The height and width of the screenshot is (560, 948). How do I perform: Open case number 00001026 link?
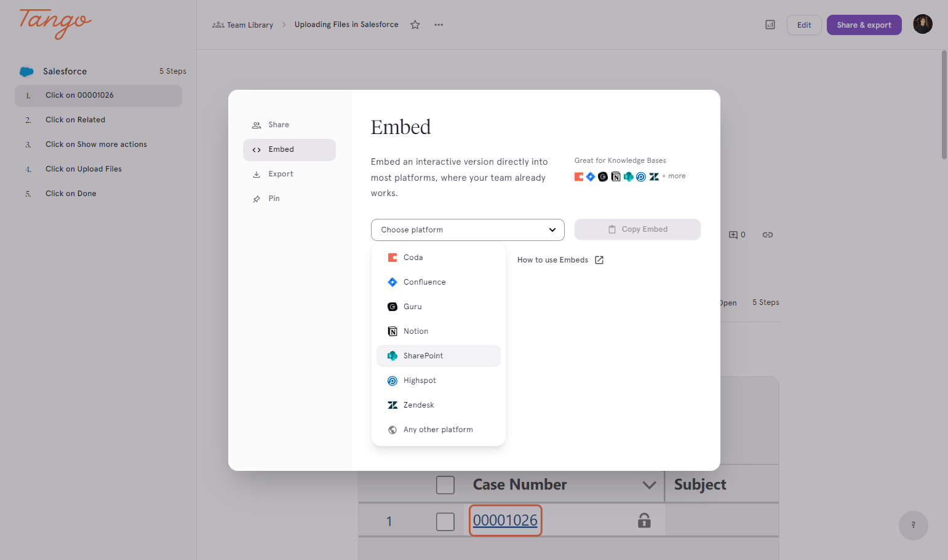pos(505,521)
